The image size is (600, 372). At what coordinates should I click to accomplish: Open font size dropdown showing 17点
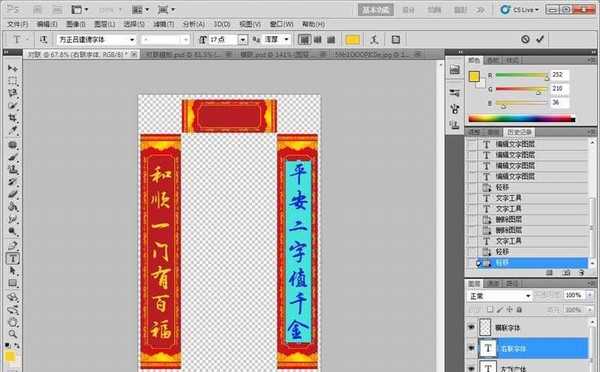pyautogui.click(x=243, y=39)
